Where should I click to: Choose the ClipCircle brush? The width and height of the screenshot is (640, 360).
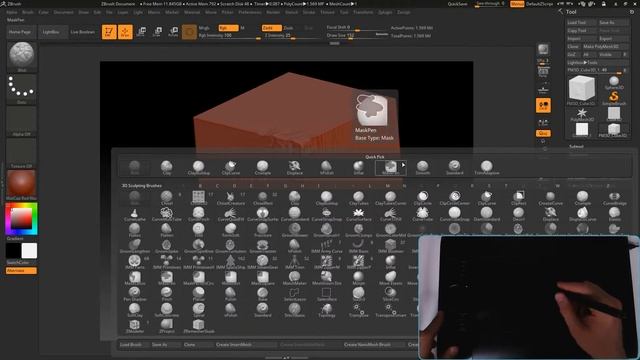coord(422,198)
